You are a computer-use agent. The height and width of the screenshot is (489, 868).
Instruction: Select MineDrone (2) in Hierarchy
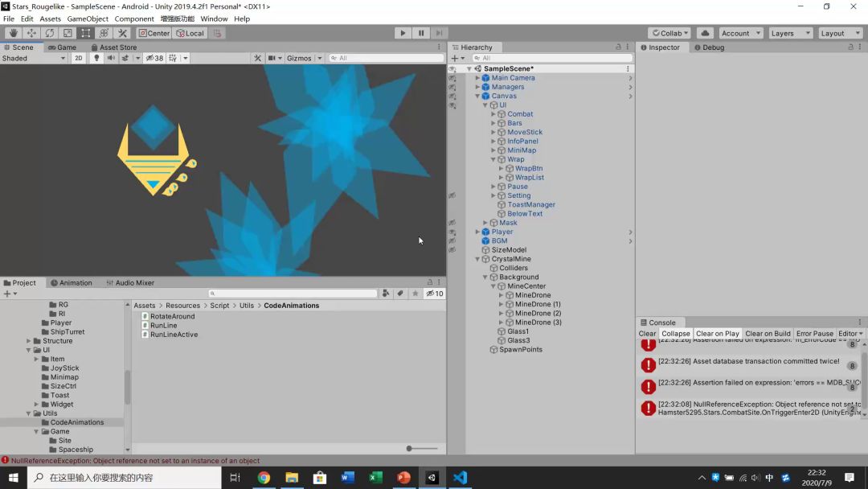click(538, 314)
